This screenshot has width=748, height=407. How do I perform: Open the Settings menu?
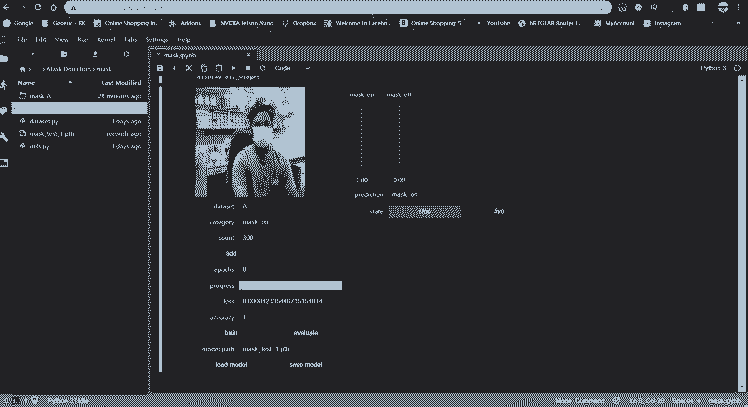(157, 39)
